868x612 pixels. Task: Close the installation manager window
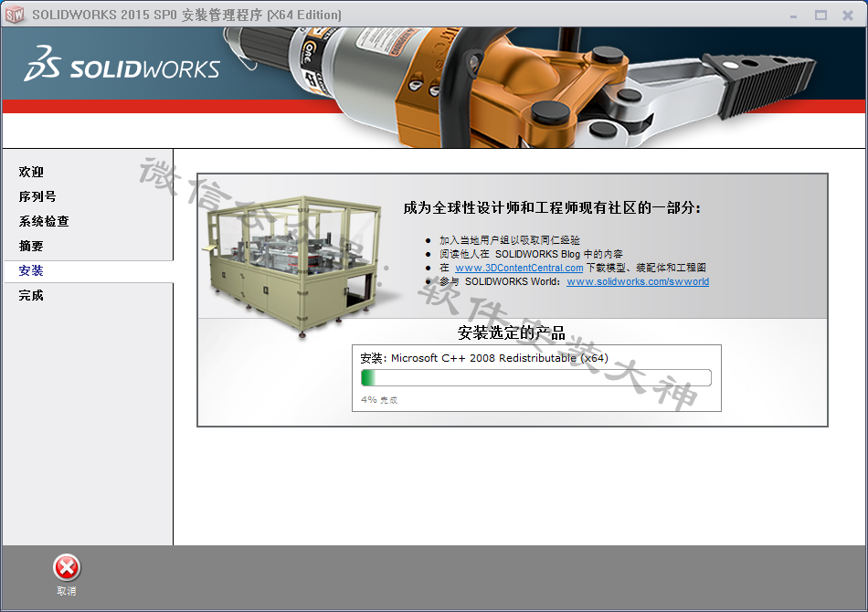pos(848,16)
